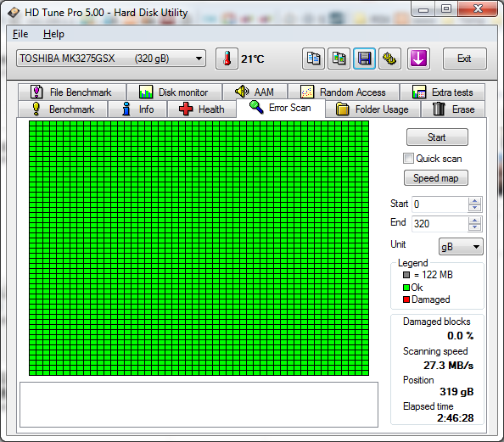Open the File menu
This screenshot has height=442, width=504.
tap(20, 34)
